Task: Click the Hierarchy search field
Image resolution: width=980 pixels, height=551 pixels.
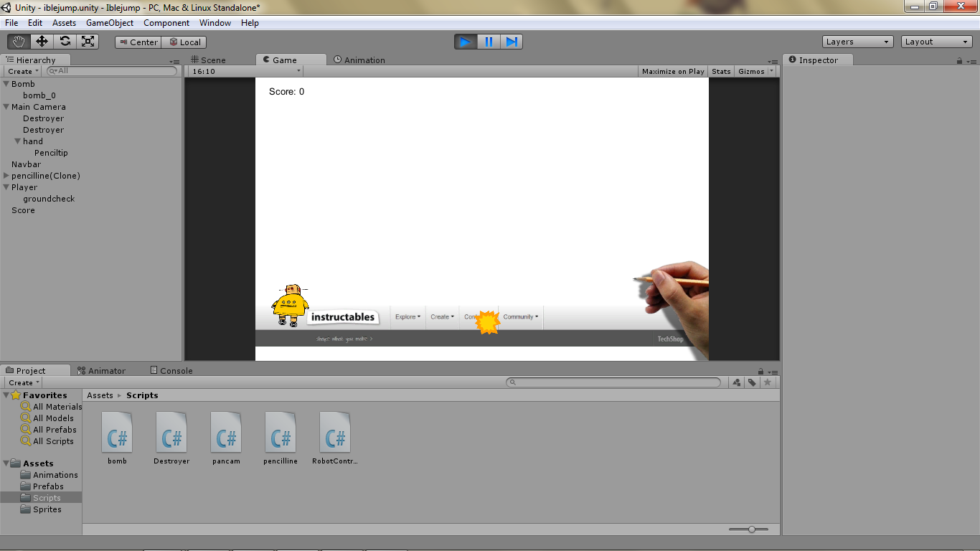Action: point(112,71)
